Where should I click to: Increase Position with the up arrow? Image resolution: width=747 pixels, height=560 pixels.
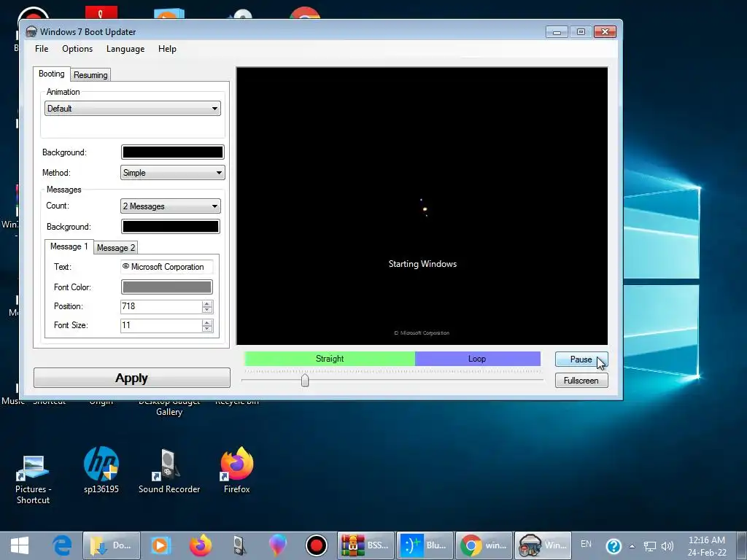(206, 303)
